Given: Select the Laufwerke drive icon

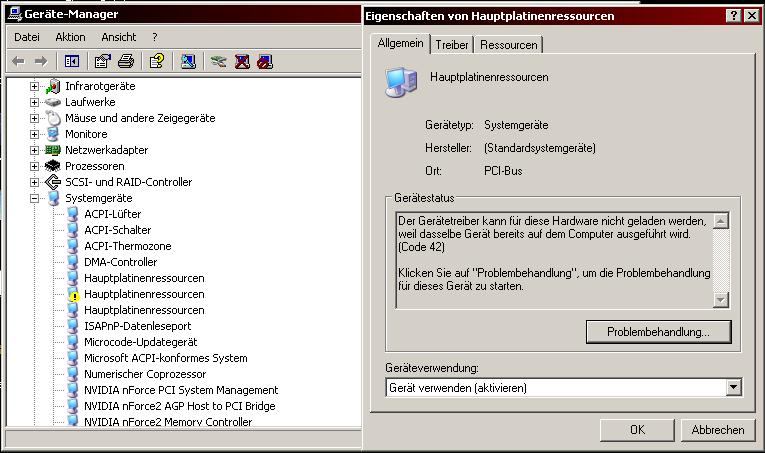Looking at the screenshot, I should point(53,102).
